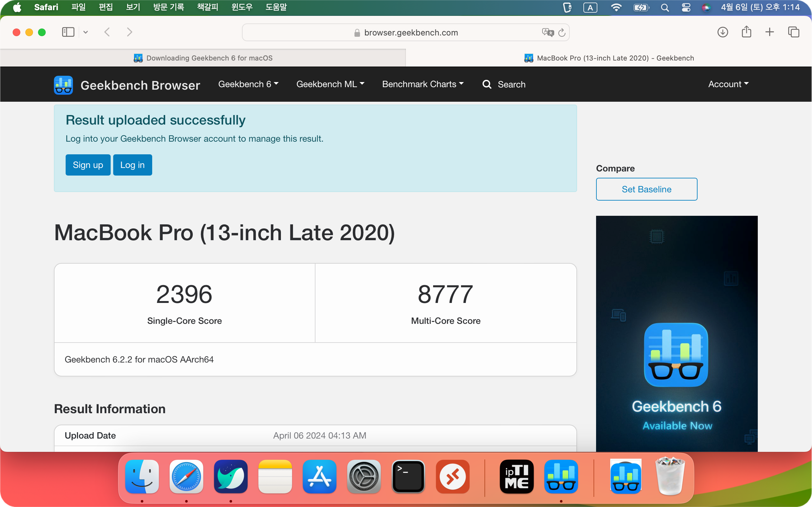Open the Wi-Fi status icon

(616, 7)
